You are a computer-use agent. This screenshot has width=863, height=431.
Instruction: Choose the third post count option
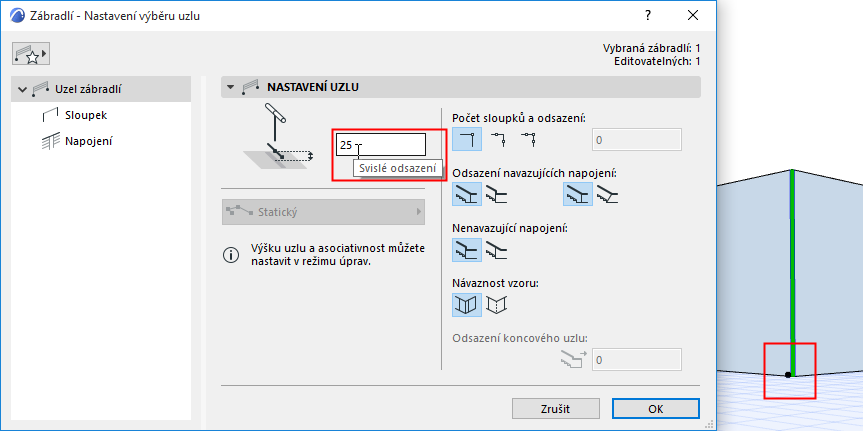[527, 139]
